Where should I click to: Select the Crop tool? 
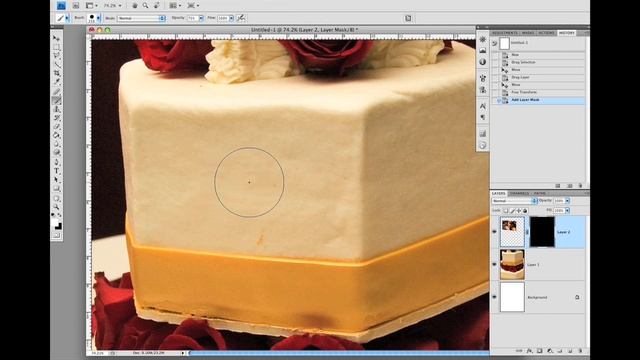(x=57, y=73)
